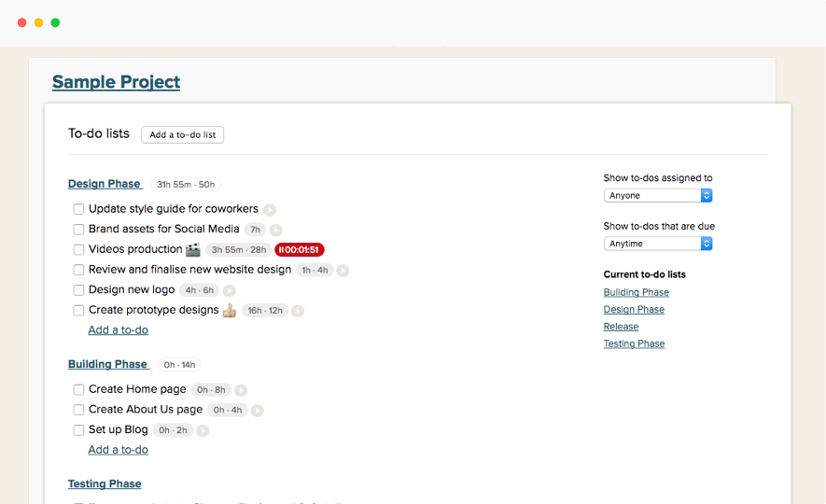
Task: Open the Anytime due date dropdown
Action: [658, 244]
